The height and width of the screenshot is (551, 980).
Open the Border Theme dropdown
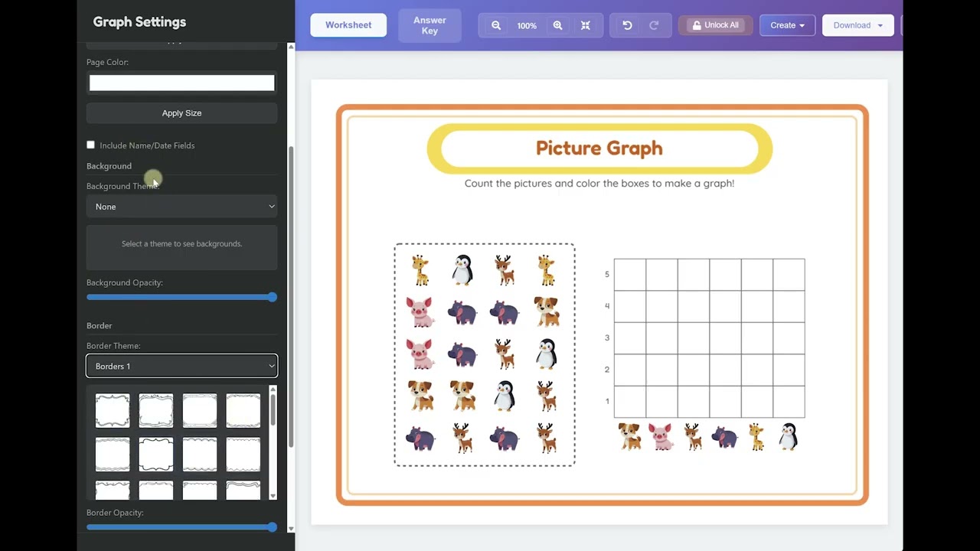click(181, 366)
